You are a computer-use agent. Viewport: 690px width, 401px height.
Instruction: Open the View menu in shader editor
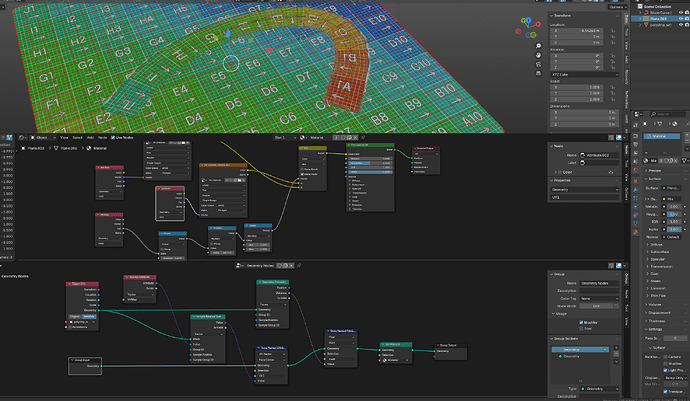click(64, 138)
